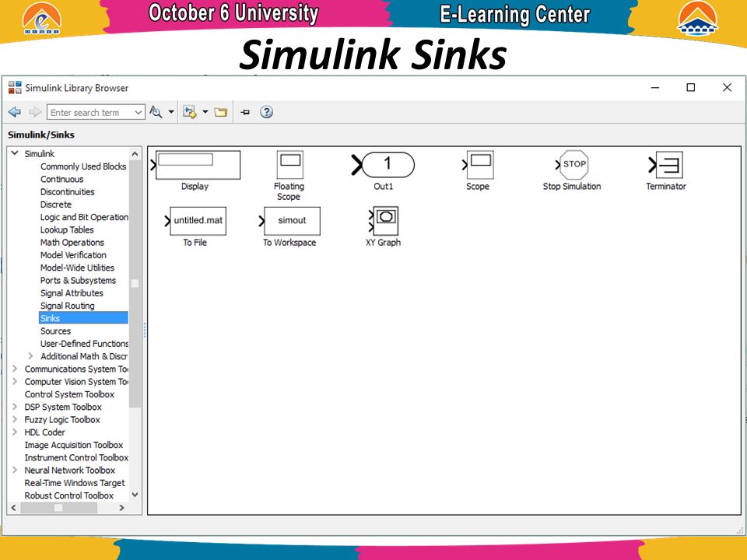Select the Out1 output port block
The width and height of the screenshot is (747, 560).
click(383, 165)
